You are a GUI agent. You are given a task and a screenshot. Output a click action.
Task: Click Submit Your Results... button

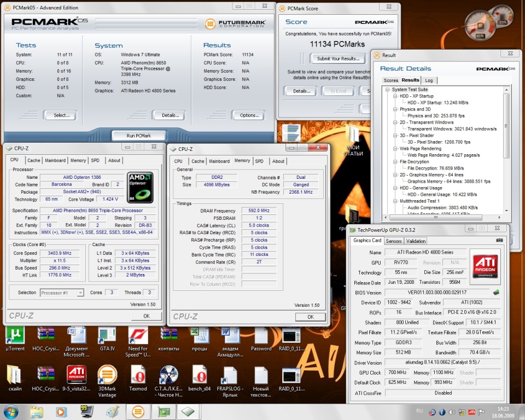(338, 59)
